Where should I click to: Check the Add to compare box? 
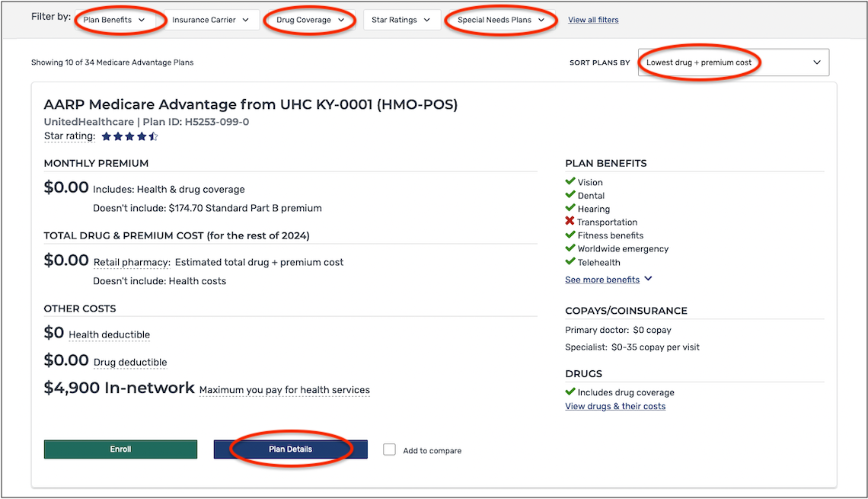(x=389, y=449)
